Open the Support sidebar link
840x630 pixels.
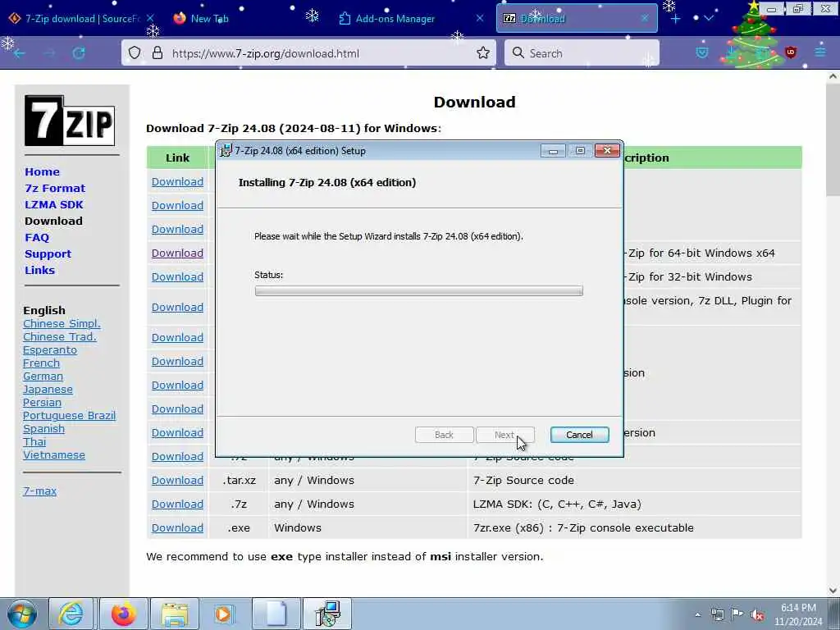[x=48, y=254]
